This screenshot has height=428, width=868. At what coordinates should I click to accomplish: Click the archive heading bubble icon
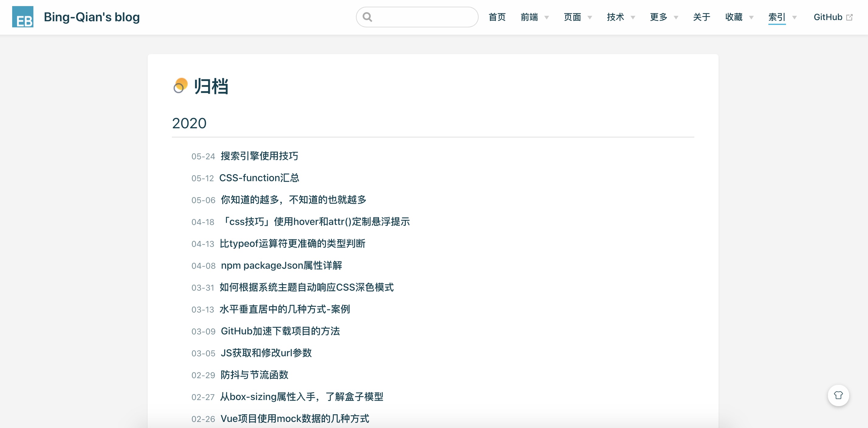click(x=180, y=86)
